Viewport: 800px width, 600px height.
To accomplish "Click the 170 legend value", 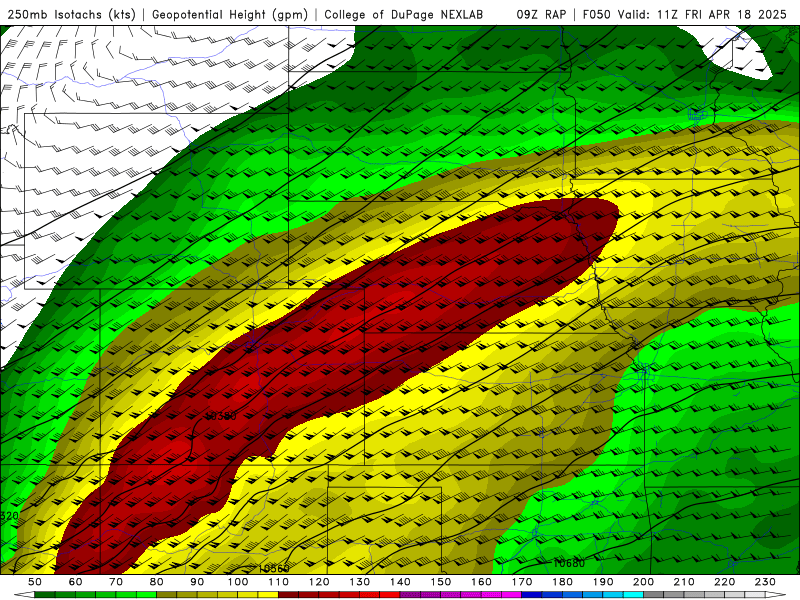I will coord(522,582).
